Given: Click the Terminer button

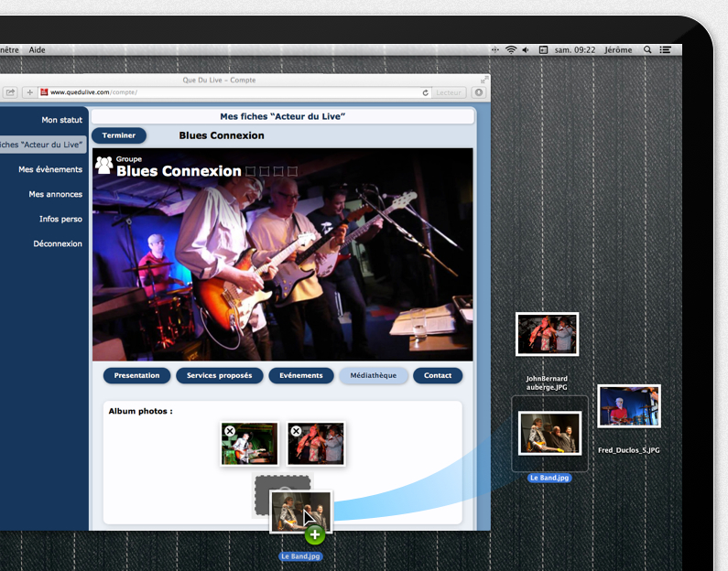Looking at the screenshot, I should [119, 135].
